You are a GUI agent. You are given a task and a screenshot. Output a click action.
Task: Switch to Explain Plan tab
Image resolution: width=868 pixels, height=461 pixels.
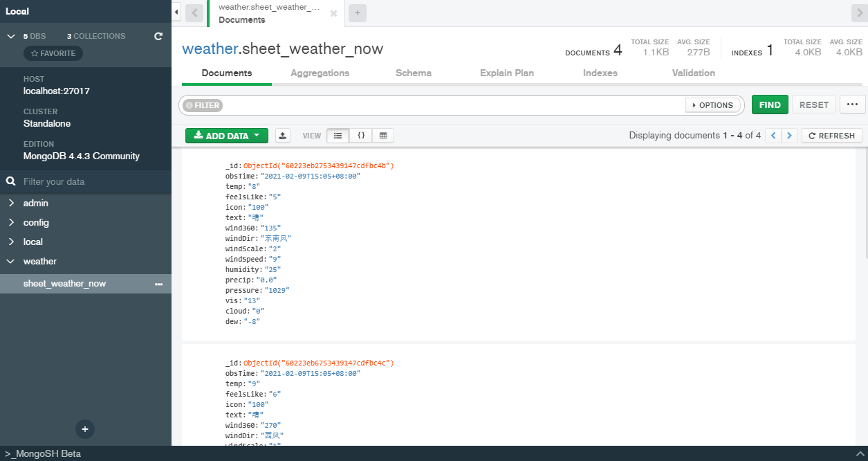[507, 73]
